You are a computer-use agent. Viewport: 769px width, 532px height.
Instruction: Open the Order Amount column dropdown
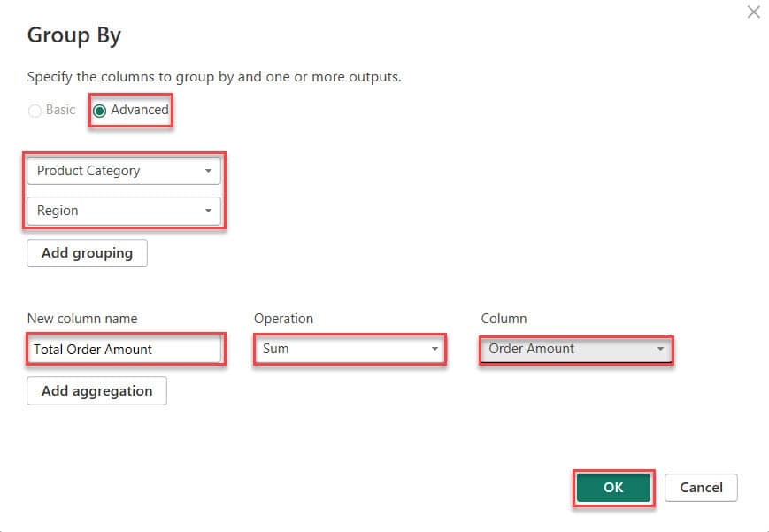coord(576,349)
